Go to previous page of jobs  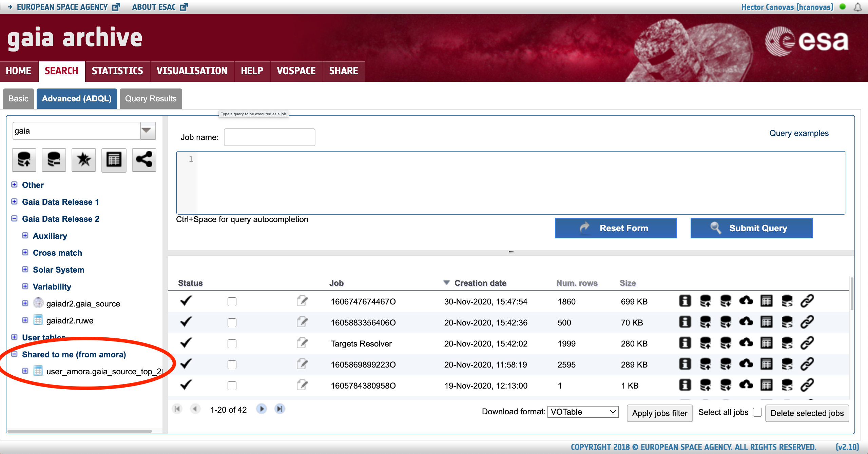[x=195, y=409]
